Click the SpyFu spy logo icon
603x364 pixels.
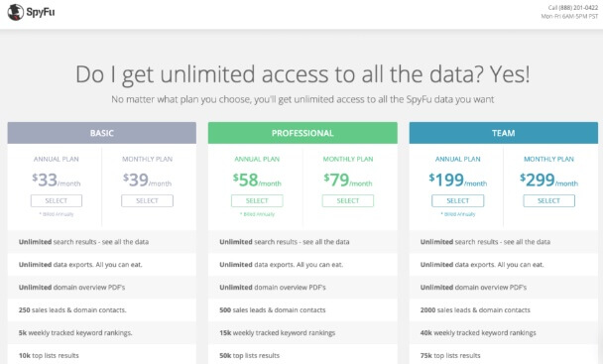(x=16, y=12)
